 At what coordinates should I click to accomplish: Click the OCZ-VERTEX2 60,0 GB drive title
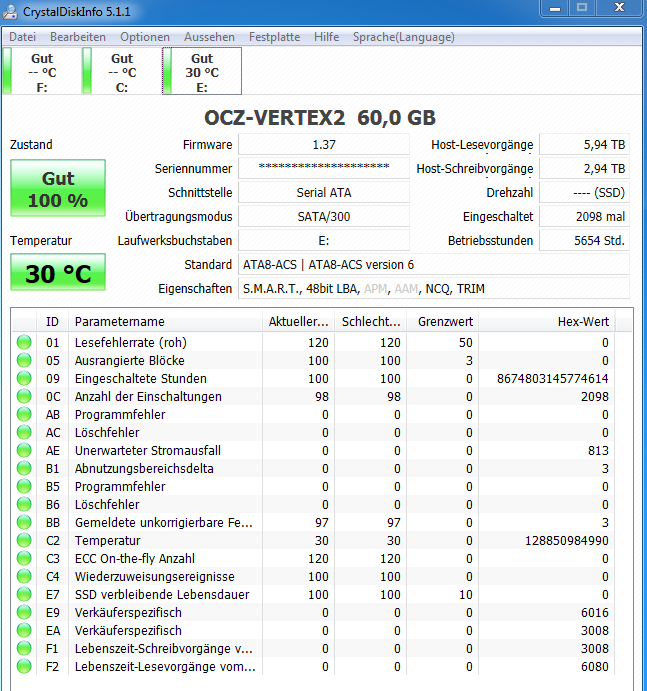(320, 118)
